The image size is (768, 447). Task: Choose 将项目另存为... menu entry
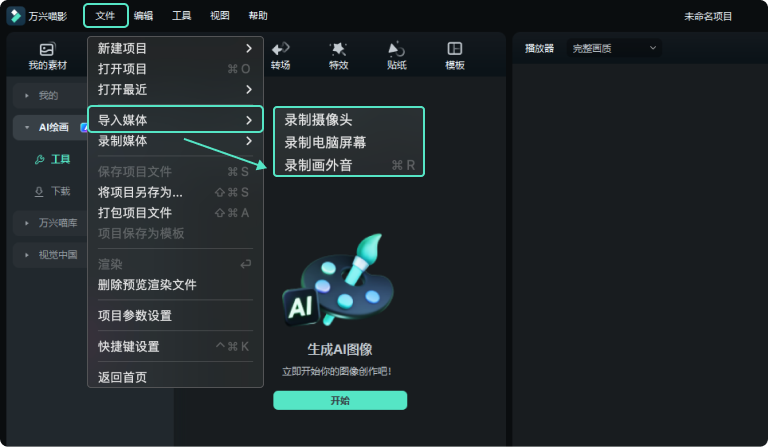(x=175, y=192)
